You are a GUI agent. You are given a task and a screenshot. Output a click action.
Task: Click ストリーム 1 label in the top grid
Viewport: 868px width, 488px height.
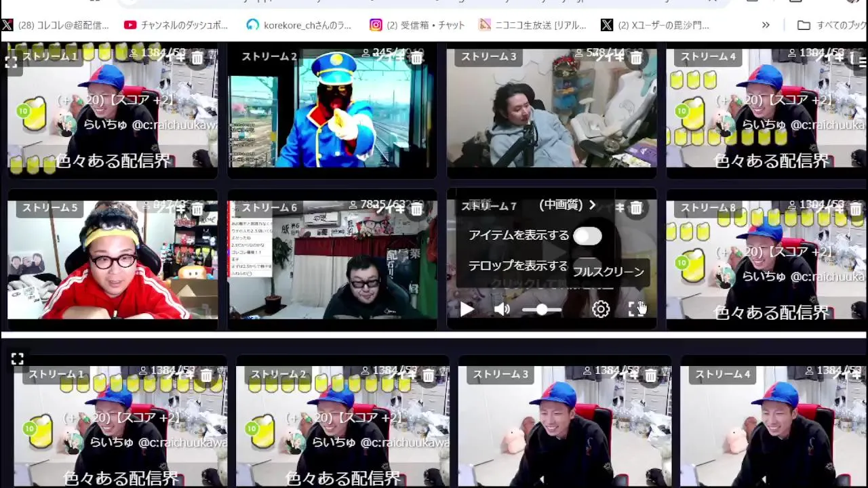50,56
